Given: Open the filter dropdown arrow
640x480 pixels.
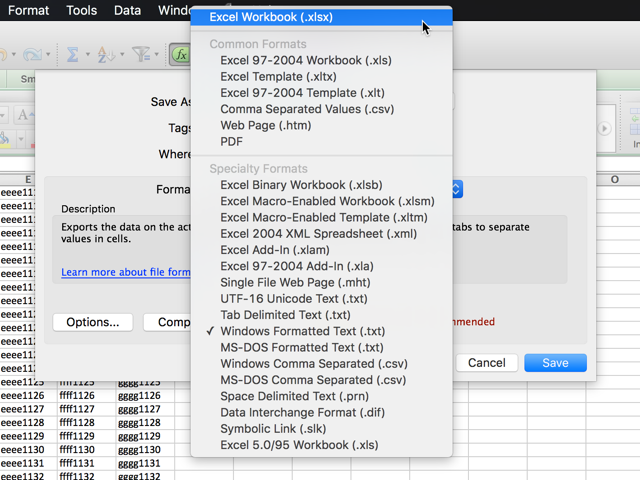Looking at the screenshot, I should coord(156,54).
